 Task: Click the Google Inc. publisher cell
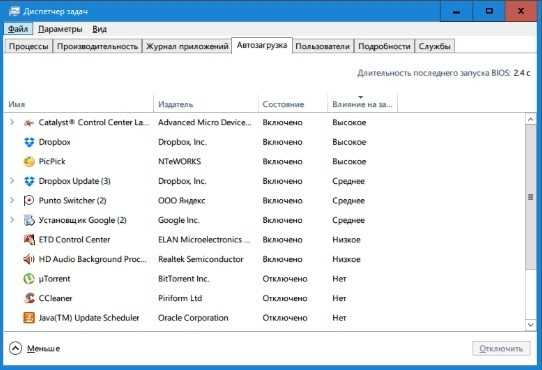click(x=179, y=220)
